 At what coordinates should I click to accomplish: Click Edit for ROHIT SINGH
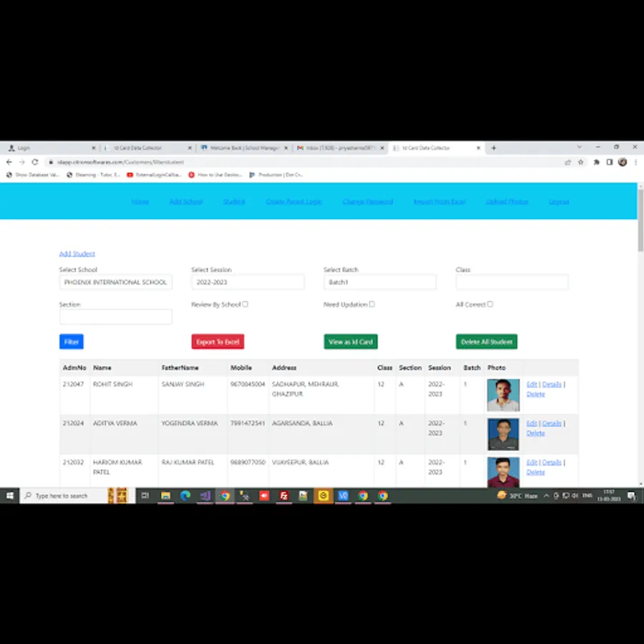click(x=532, y=384)
